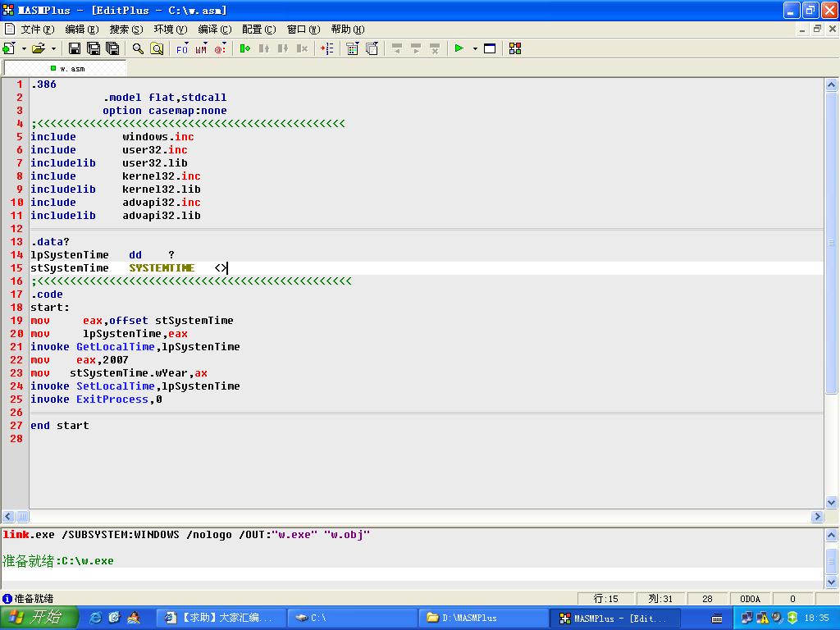Open the 帮助(H) menu
840x630 pixels.
point(347,30)
